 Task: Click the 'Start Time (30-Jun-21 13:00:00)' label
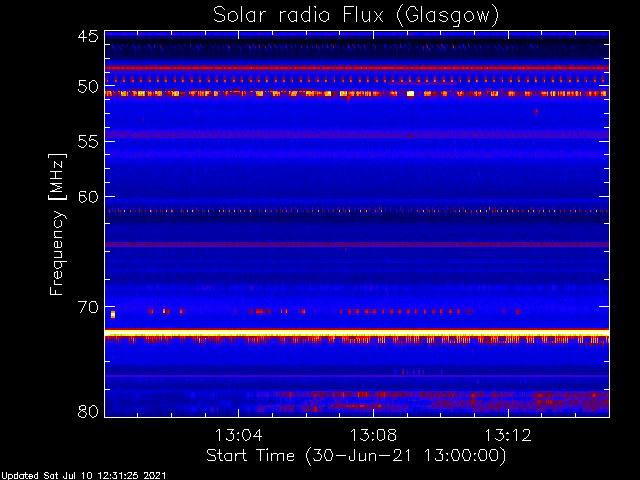[356, 456]
